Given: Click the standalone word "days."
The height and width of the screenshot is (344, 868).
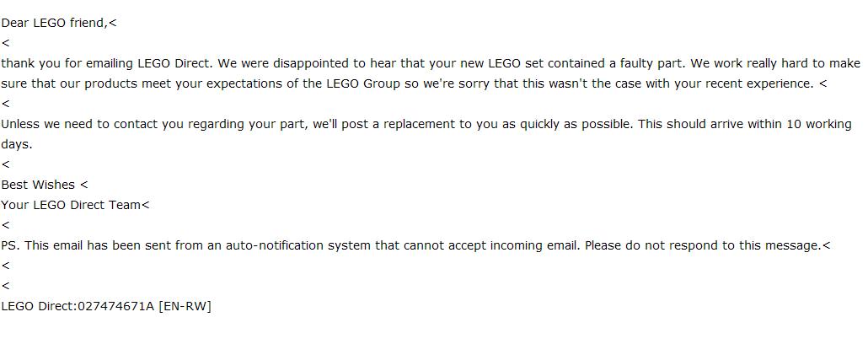Looking at the screenshot, I should click(17, 144).
